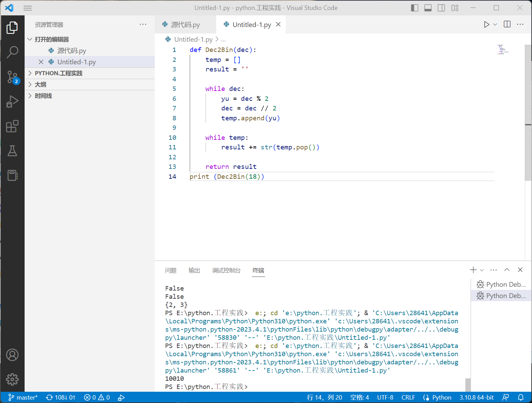The width and height of the screenshot is (532, 403).
Task: Open terminal panel More Actions ellipsis
Action: pos(494,270)
